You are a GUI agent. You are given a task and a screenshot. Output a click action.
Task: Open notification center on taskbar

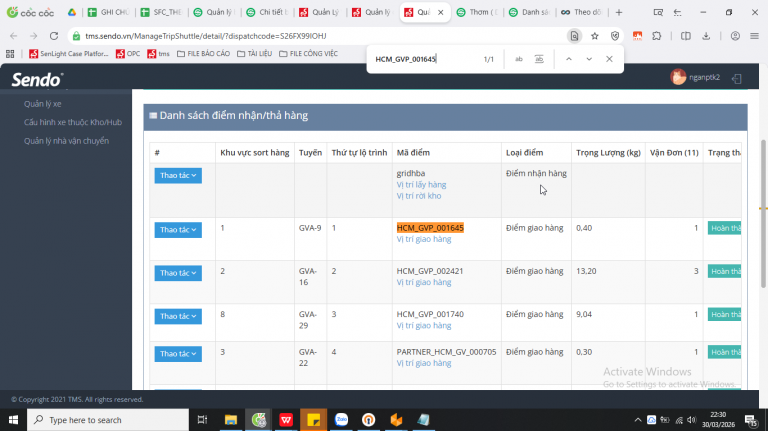pyautogui.click(x=751, y=420)
